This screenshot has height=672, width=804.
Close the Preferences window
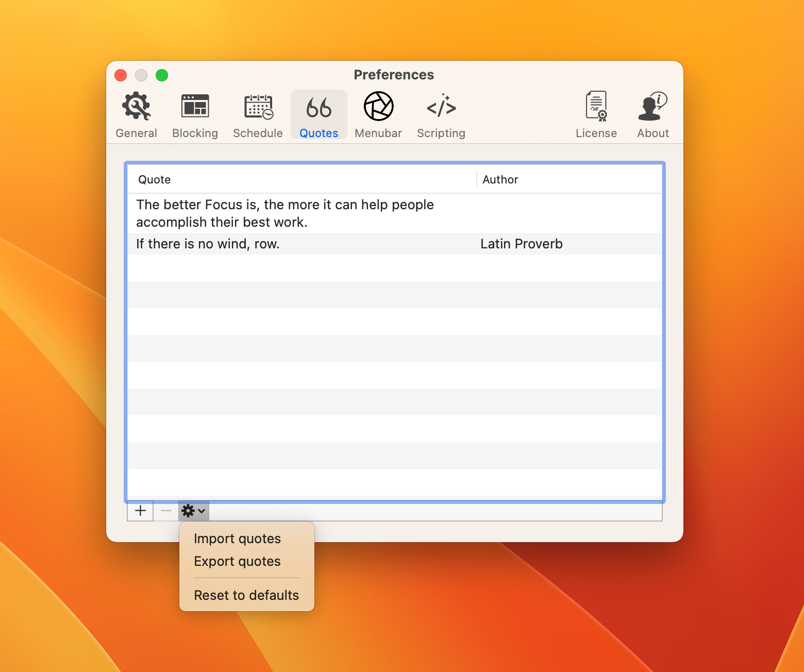121,75
